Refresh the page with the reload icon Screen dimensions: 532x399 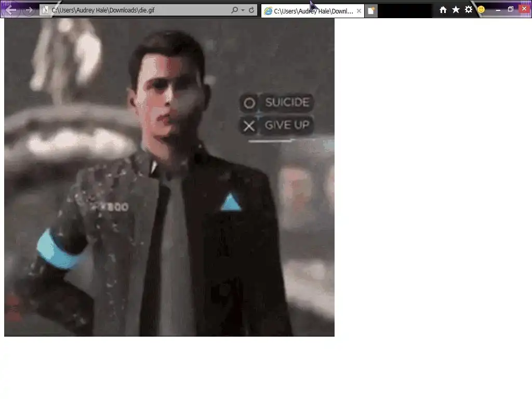click(x=251, y=10)
